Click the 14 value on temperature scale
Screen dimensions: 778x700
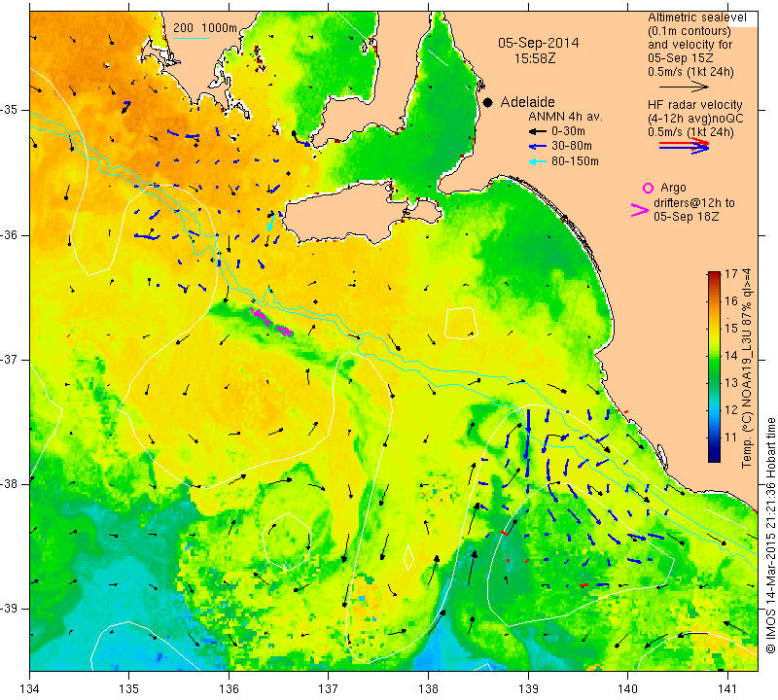(731, 355)
